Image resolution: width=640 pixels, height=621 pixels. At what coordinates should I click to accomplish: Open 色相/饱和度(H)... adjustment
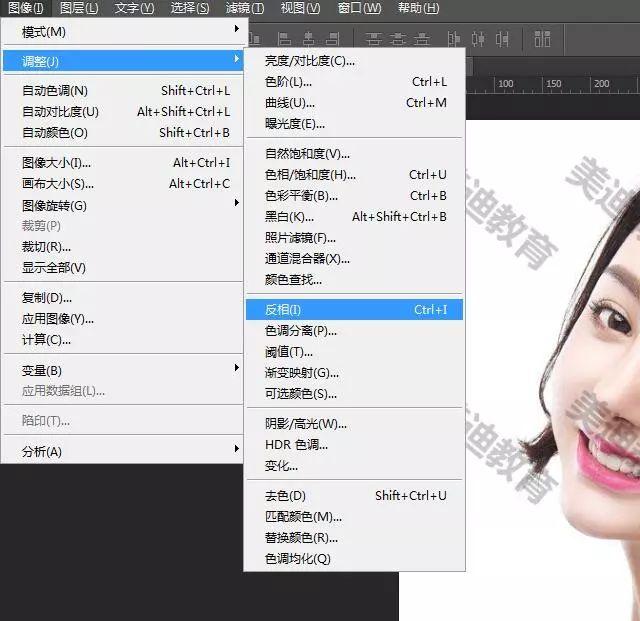(354, 175)
